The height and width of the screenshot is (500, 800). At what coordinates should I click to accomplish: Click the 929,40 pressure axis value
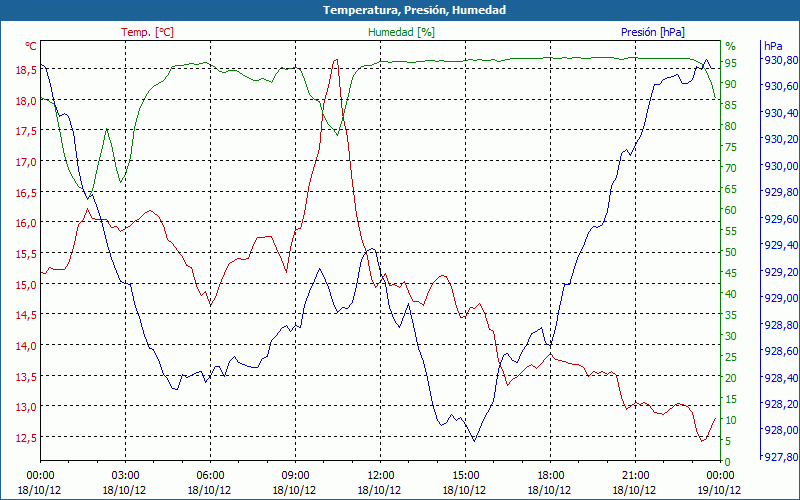coord(781,245)
